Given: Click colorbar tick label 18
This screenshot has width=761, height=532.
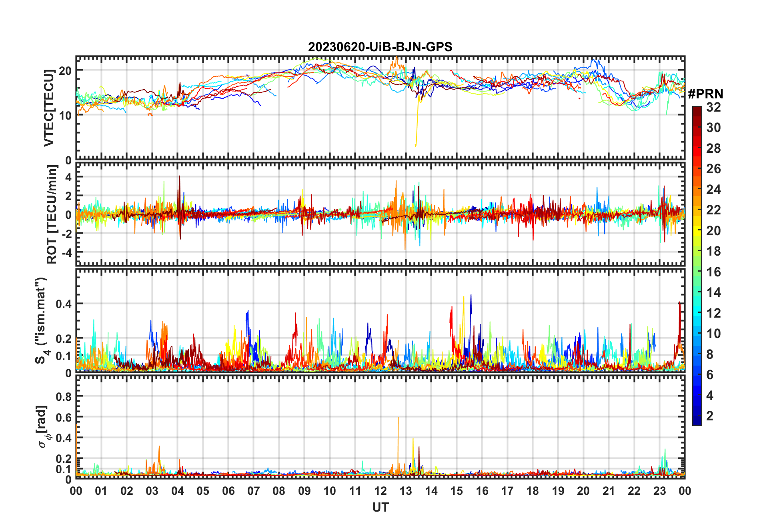Looking at the screenshot, I should coord(713,251).
